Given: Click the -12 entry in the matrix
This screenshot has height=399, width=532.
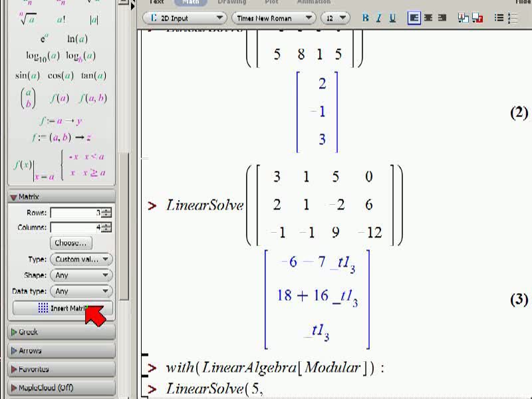Looking at the screenshot, I should [x=370, y=233].
